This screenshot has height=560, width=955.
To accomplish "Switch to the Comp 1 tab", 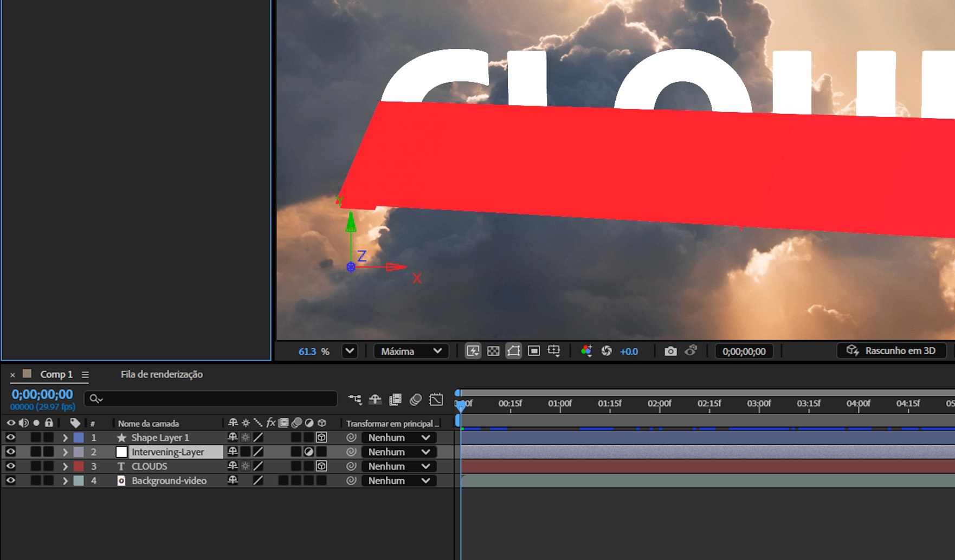I will [56, 374].
